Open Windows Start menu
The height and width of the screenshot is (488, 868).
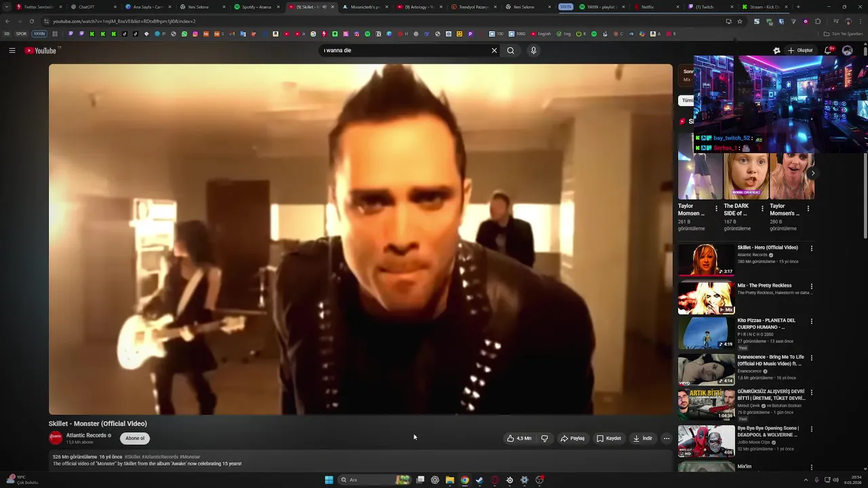[329, 480]
